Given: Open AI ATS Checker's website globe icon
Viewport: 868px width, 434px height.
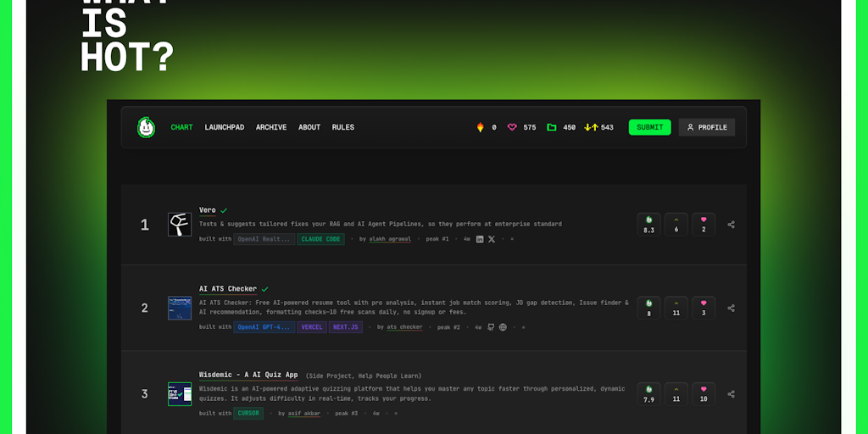Looking at the screenshot, I should pyautogui.click(x=503, y=327).
